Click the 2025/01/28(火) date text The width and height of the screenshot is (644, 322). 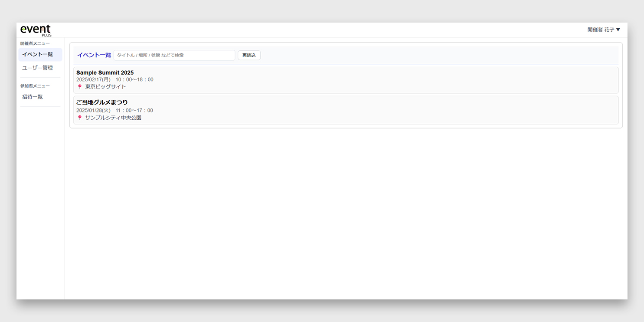pos(93,111)
